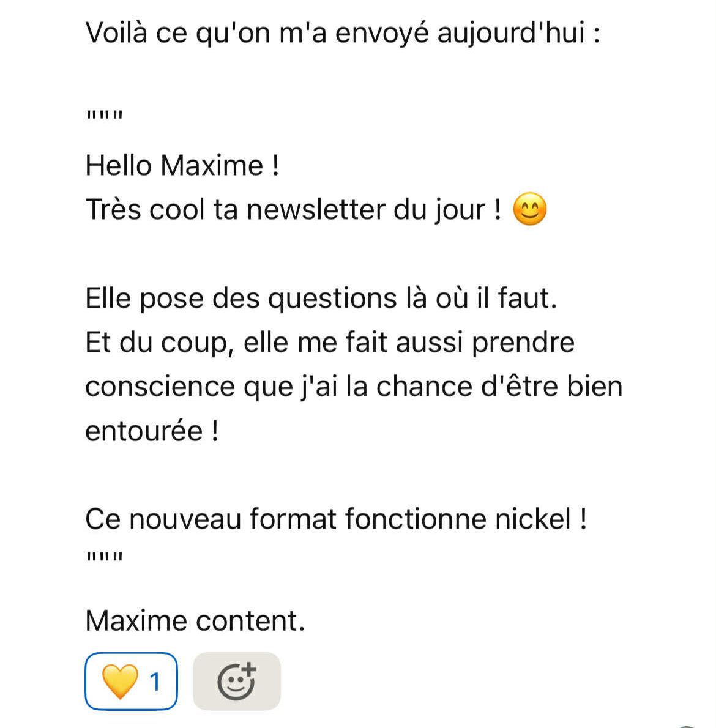
Task: Click the word "newsletter" in the message
Action: click(315, 209)
